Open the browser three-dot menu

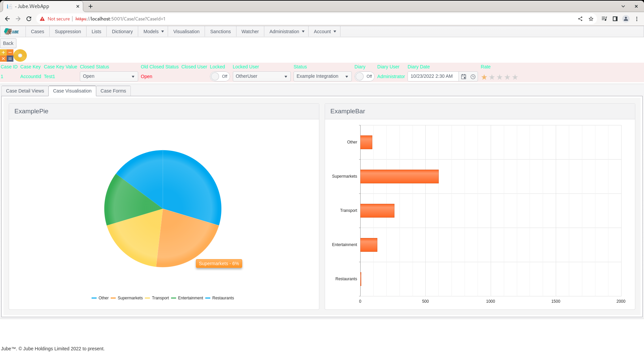(x=637, y=19)
